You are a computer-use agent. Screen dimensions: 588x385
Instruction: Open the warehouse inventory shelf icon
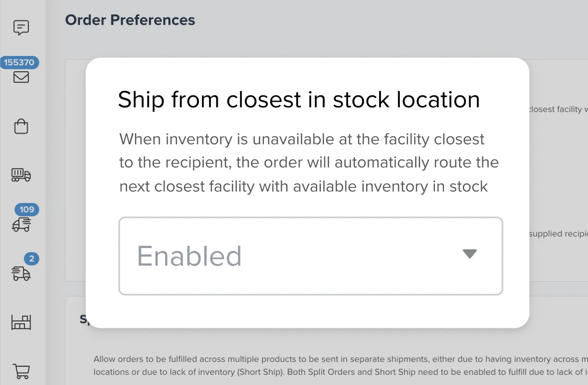[x=20, y=323]
